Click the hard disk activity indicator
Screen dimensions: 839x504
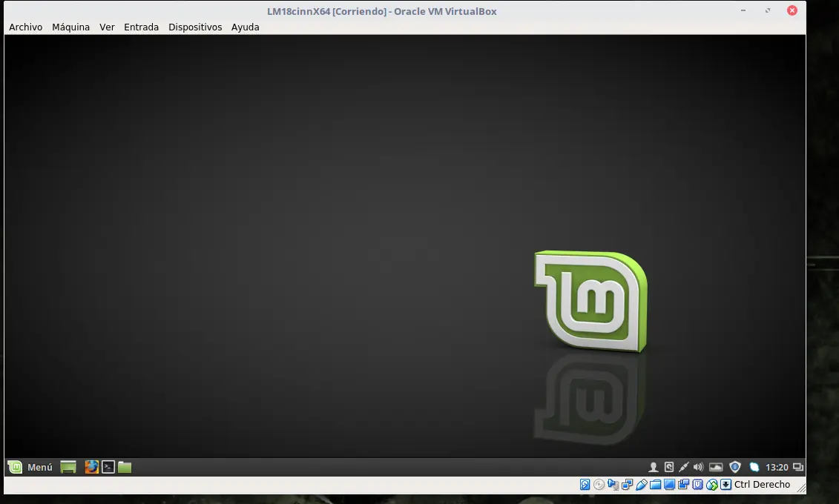[x=584, y=484]
